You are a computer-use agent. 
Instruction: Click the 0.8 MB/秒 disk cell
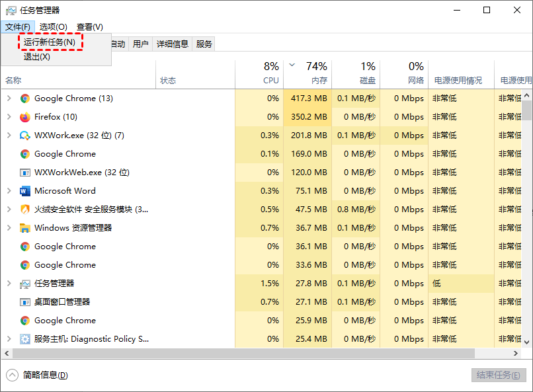click(x=356, y=210)
